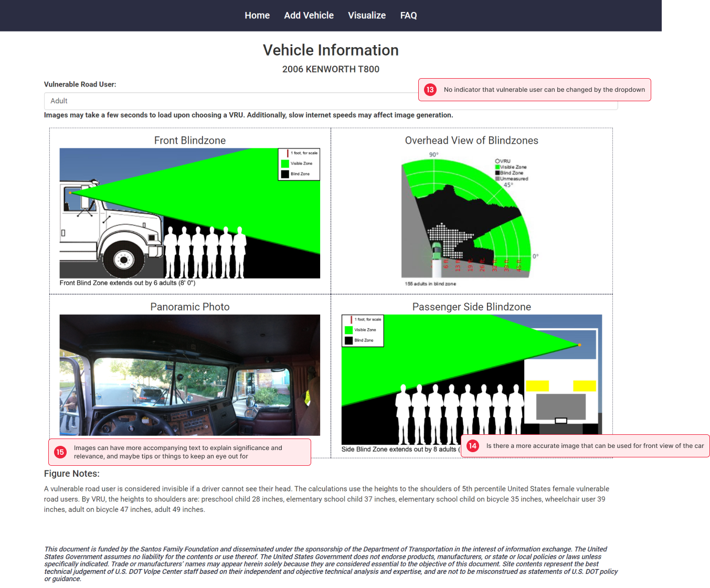Click the Passenger Side Blindzone image
This screenshot has height=588, width=710.
pyautogui.click(x=472, y=380)
